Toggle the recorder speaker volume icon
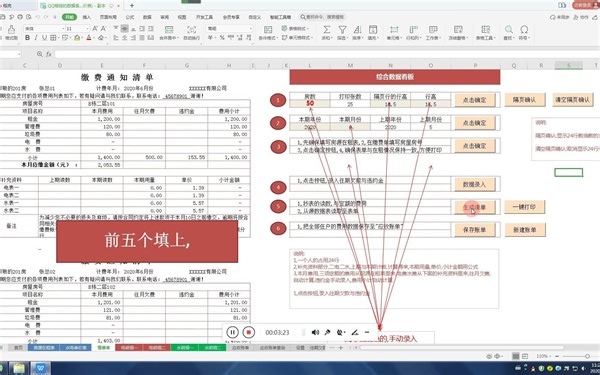Viewport: 600px width, 375px height. pyautogui.click(x=315, y=332)
